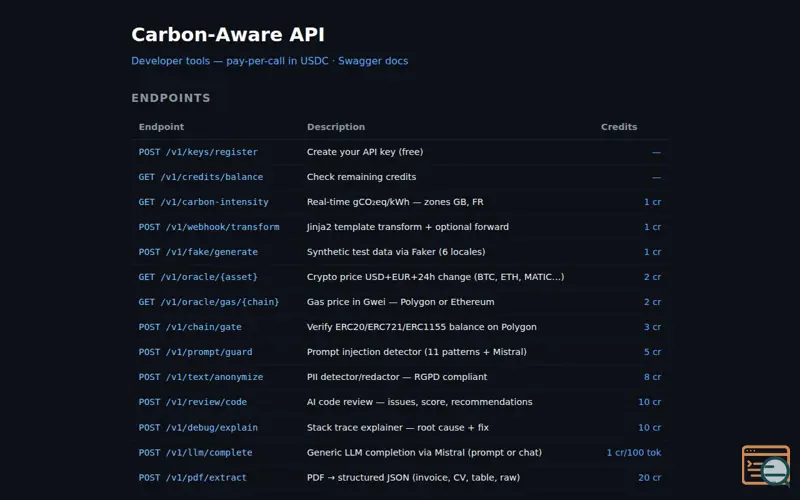Click the ENDPOINTS section label

pos(171,98)
